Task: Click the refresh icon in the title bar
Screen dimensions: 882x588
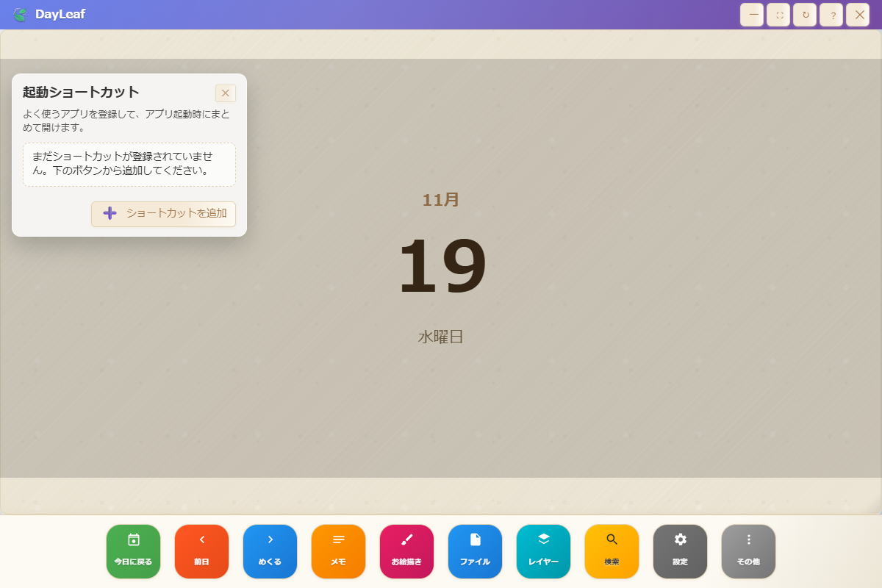Action: pyautogui.click(x=804, y=15)
